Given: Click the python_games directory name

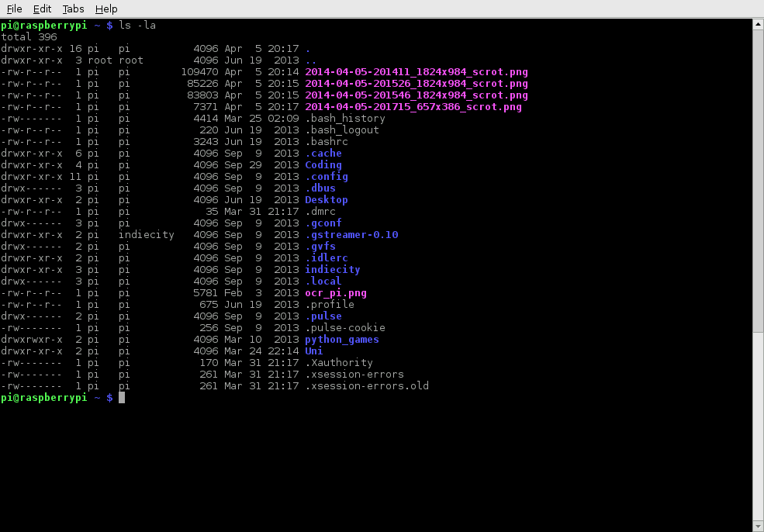Looking at the screenshot, I should (341, 340).
